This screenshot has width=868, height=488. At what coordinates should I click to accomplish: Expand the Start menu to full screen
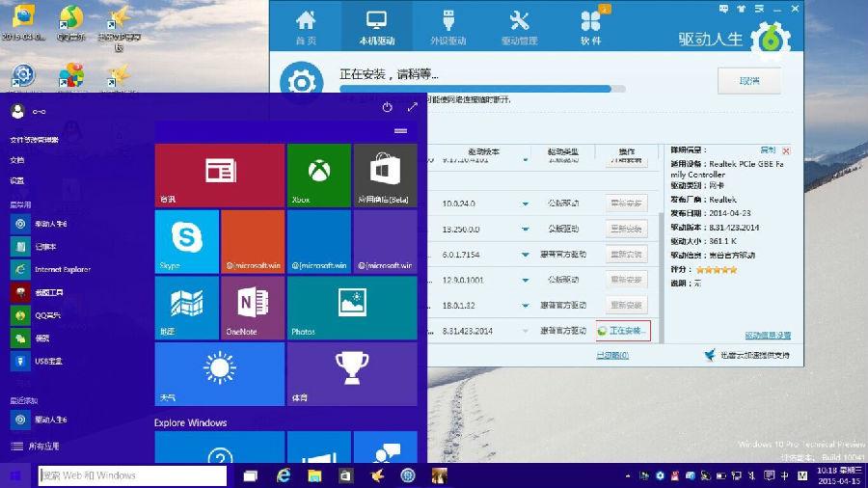[x=412, y=107]
